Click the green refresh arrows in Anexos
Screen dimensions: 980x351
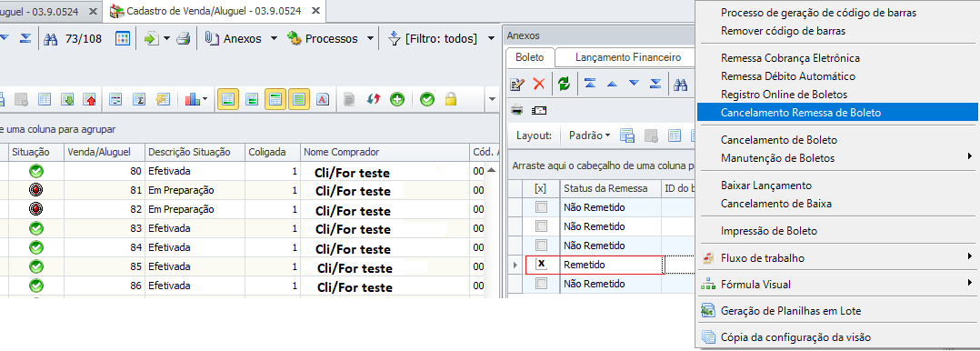(565, 84)
